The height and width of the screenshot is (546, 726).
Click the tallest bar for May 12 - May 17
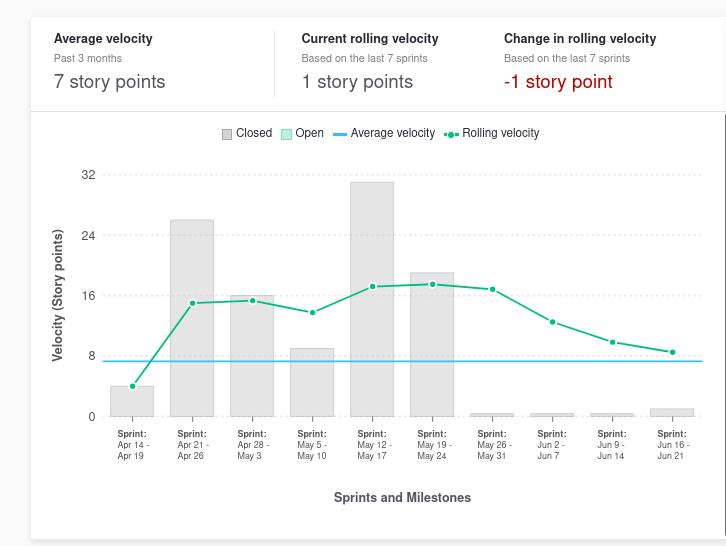(x=372, y=299)
